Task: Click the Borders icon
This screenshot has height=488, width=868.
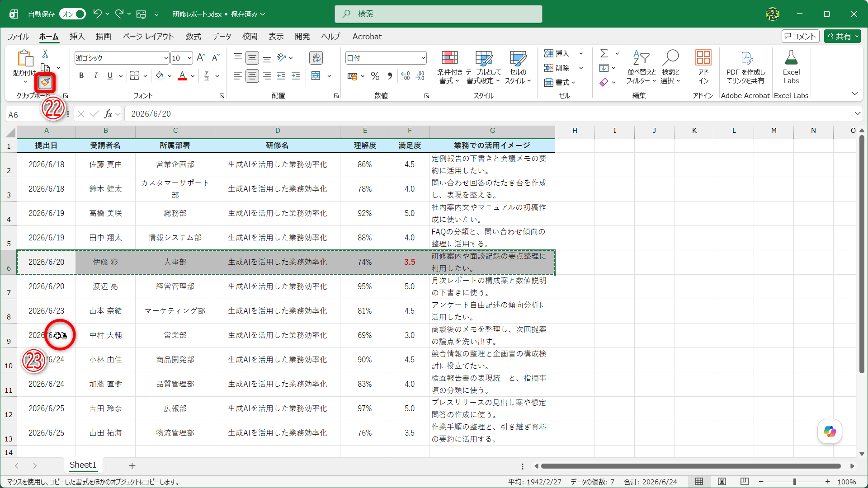Action: [x=134, y=76]
